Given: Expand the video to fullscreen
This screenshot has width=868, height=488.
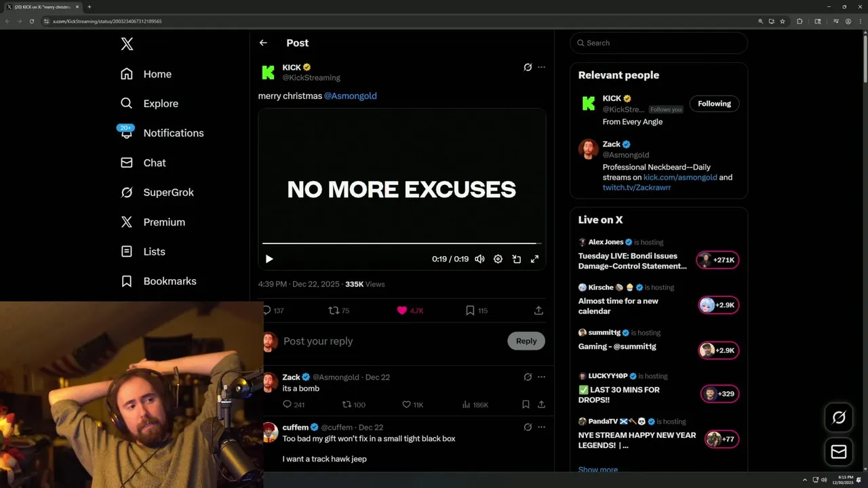Looking at the screenshot, I should click(x=534, y=259).
